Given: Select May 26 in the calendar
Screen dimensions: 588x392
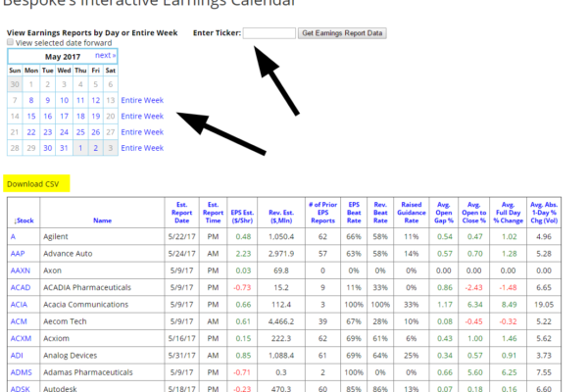Looking at the screenshot, I should (96, 132).
